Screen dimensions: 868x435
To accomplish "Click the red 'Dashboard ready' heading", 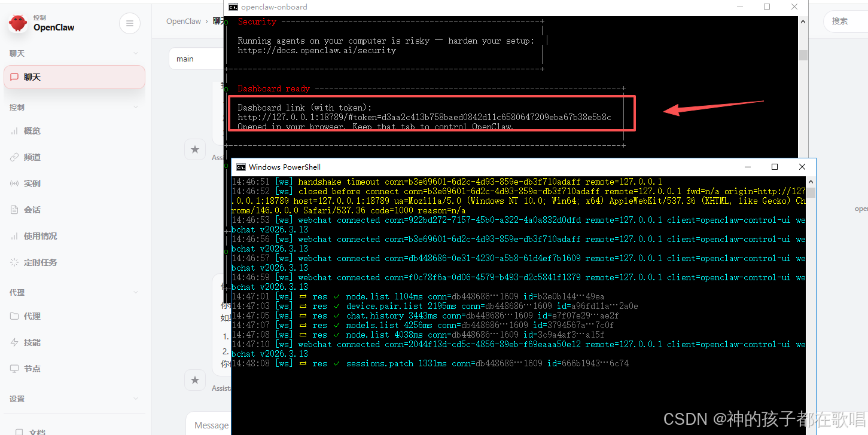I will pyautogui.click(x=273, y=88).
